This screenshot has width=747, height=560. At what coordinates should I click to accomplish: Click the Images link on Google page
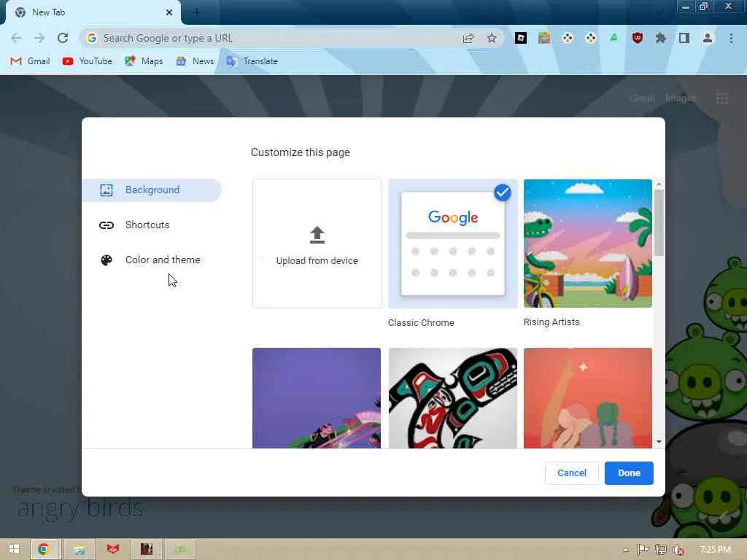(x=681, y=98)
